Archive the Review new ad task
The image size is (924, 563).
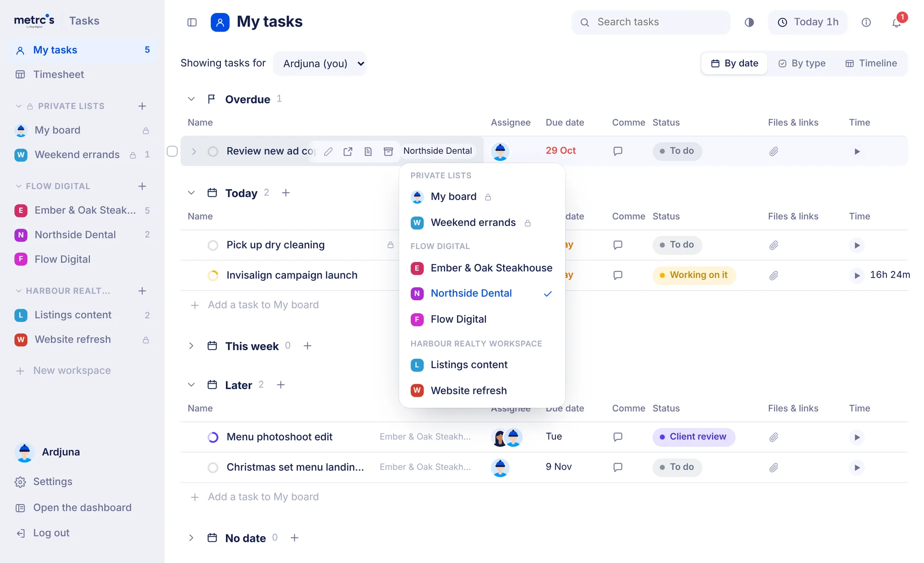(x=389, y=151)
